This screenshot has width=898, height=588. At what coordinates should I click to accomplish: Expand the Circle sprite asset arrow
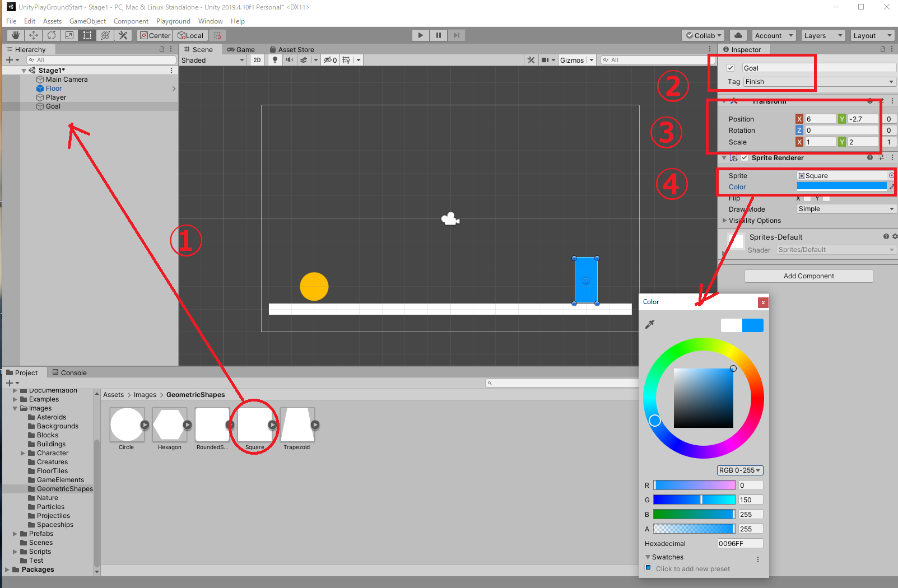pyautogui.click(x=145, y=425)
